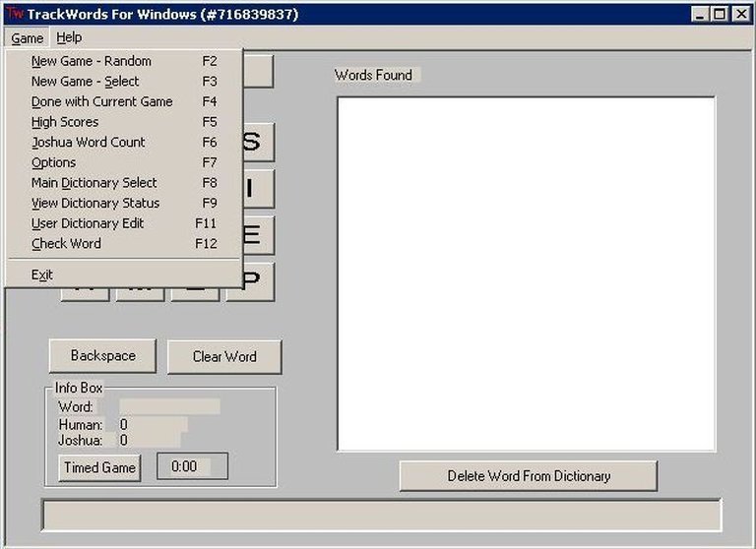This screenshot has height=549, width=756.
Task: Open Options from the Game menu
Action: pyautogui.click(x=53, y=162)
